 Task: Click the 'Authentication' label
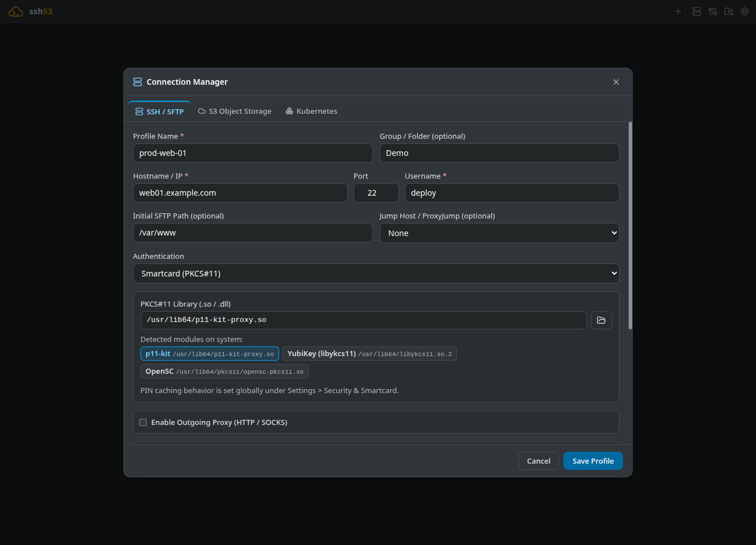pyautogui.click(x=159, y=257)
